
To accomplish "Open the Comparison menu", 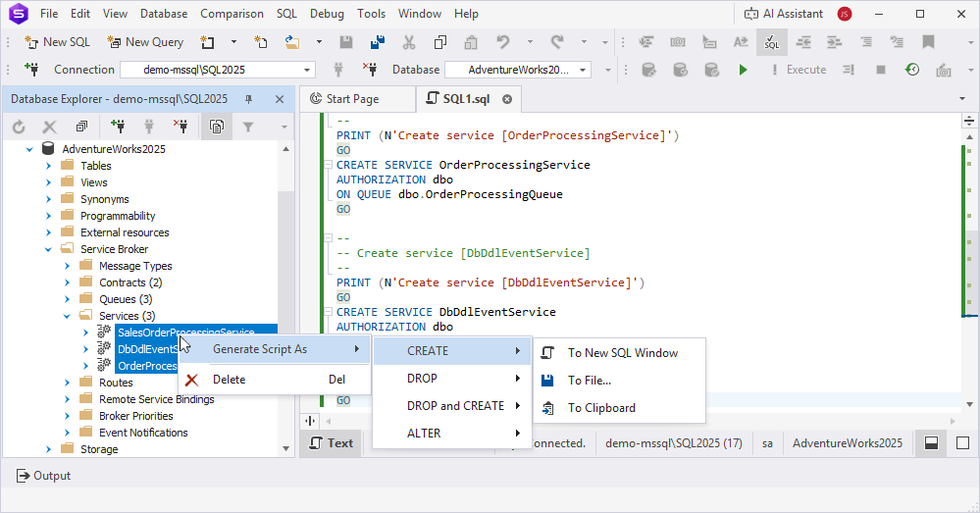I will tap(232, 14).
